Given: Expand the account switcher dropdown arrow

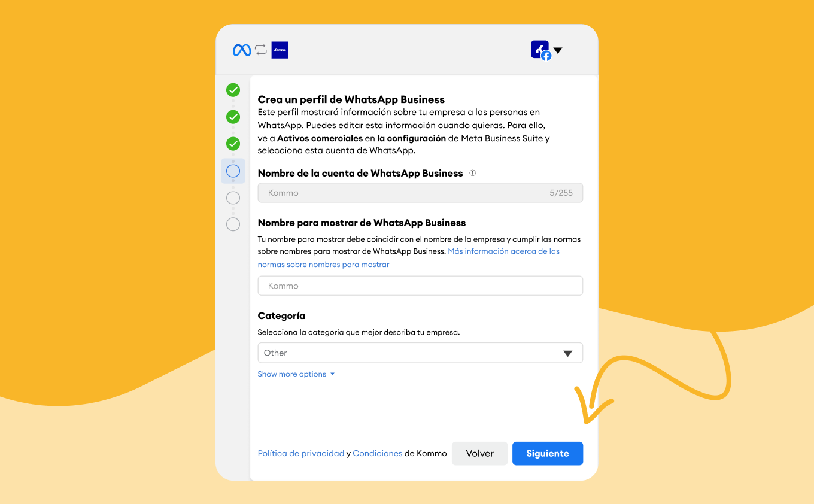Looking at the screenshot, I should click(x=558, y=50).
